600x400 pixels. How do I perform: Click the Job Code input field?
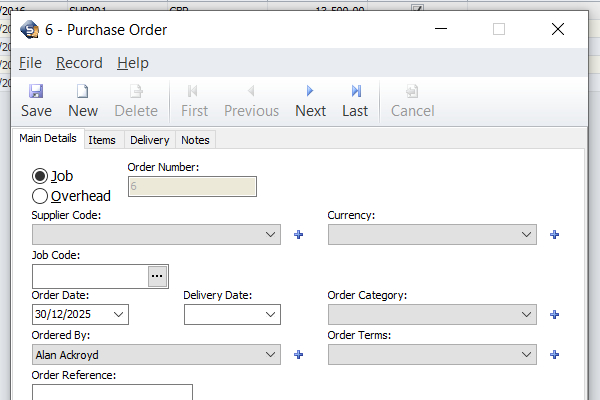click(90, 276)
